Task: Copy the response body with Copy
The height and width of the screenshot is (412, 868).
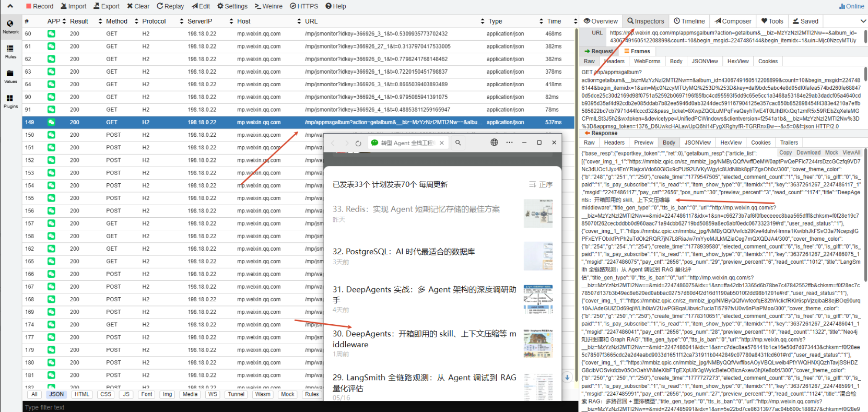Action: pos(785,153)
